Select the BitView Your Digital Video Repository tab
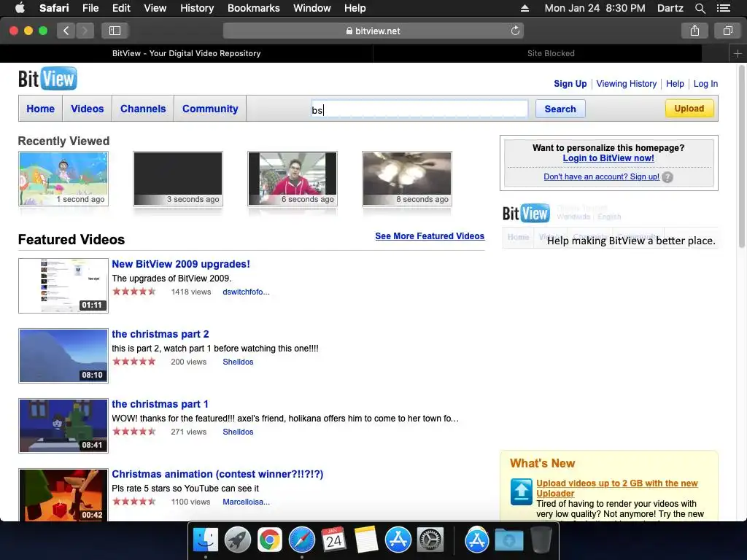The image size is (747, 560). click(186, 53)
